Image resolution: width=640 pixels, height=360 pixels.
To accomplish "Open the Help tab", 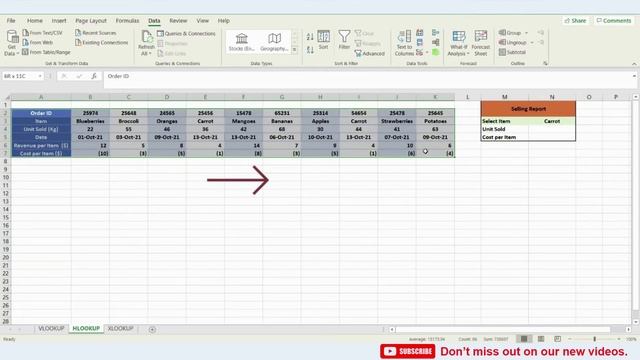I will pos(223,20).
